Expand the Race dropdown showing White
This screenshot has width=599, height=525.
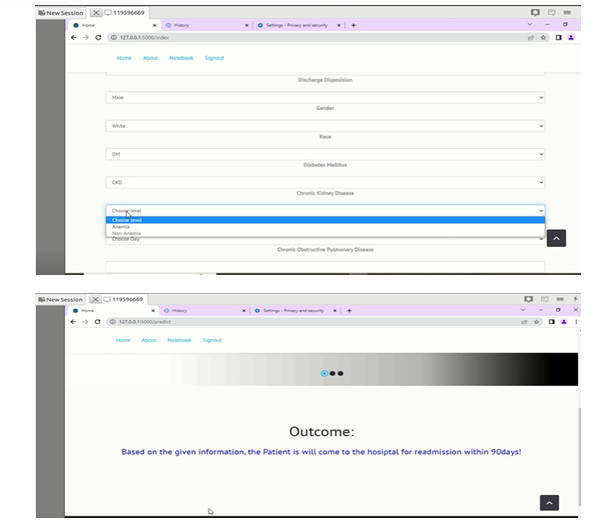[x=325, y=126]
